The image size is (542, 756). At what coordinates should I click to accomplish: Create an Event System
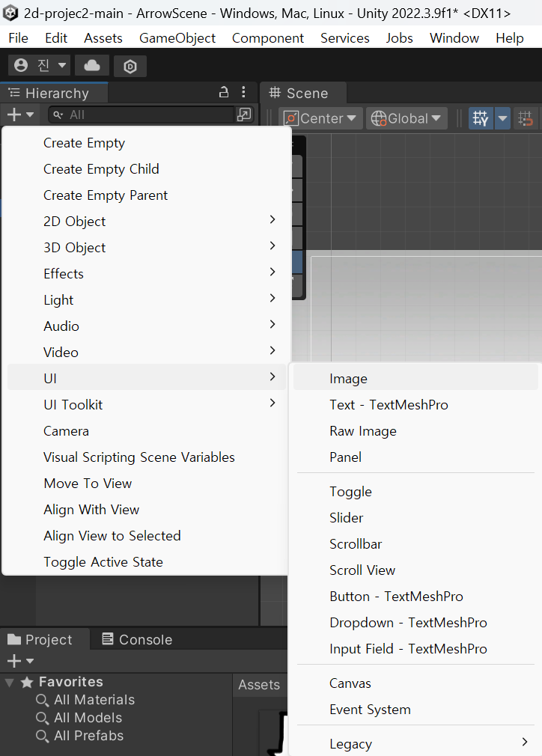coord(415,710)
